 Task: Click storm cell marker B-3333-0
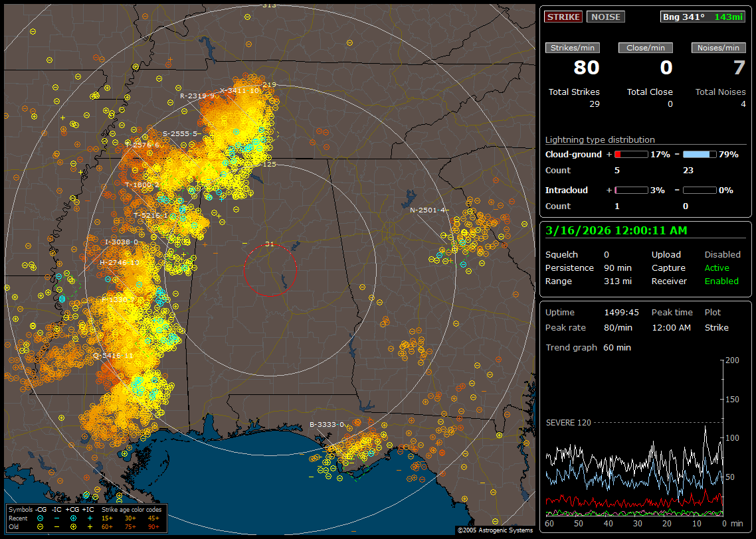[x=327, y=425]
